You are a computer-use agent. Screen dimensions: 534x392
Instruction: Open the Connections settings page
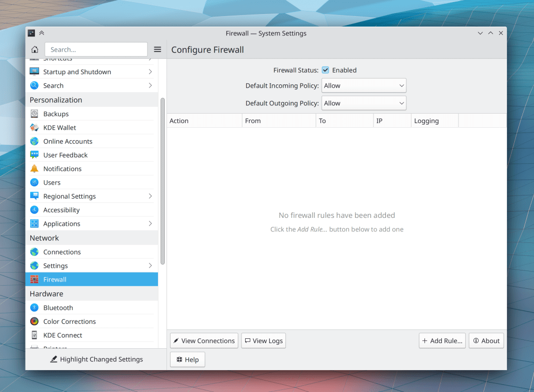62,252
